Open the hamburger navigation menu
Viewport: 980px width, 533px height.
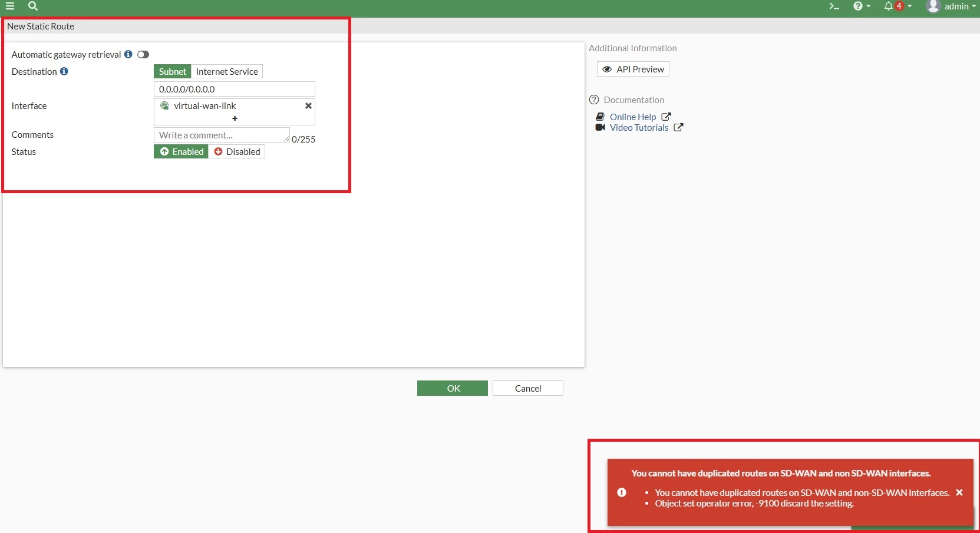tap(10, 6)
